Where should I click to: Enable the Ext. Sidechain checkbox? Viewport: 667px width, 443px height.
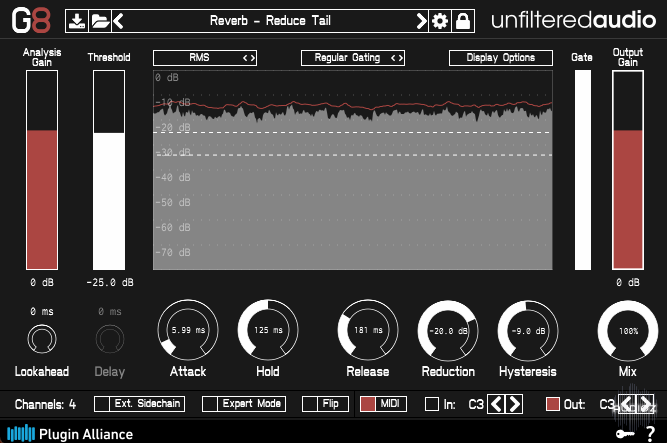pos(102,404)
